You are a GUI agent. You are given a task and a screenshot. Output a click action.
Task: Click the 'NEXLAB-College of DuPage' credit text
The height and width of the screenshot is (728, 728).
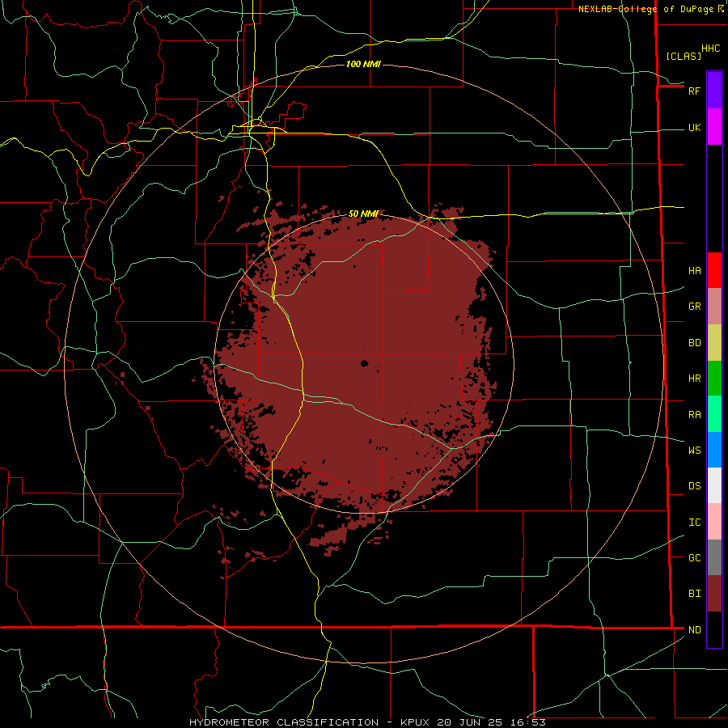coord(645,9)
